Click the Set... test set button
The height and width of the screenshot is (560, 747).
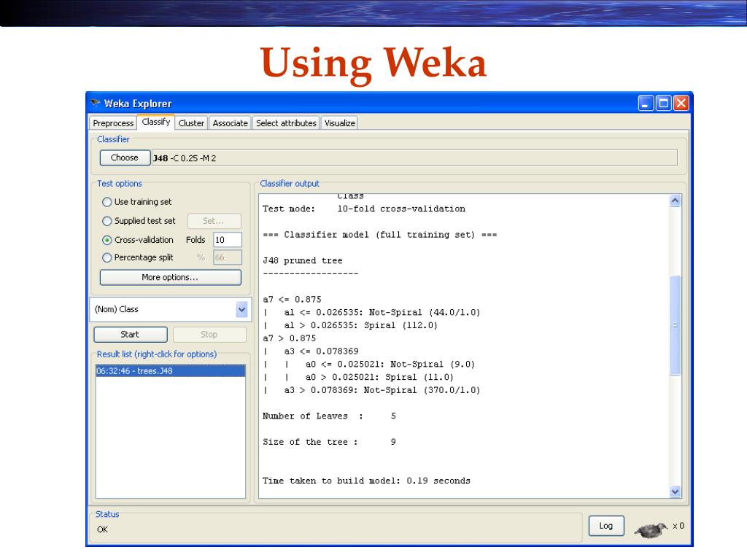click(x=214, y=221)
